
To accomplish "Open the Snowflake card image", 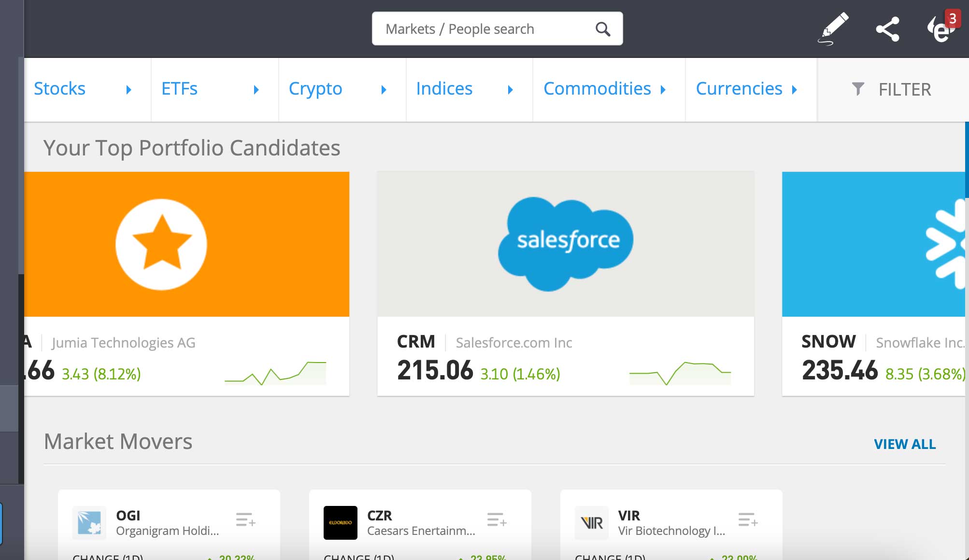I will [x=873, y=244].
